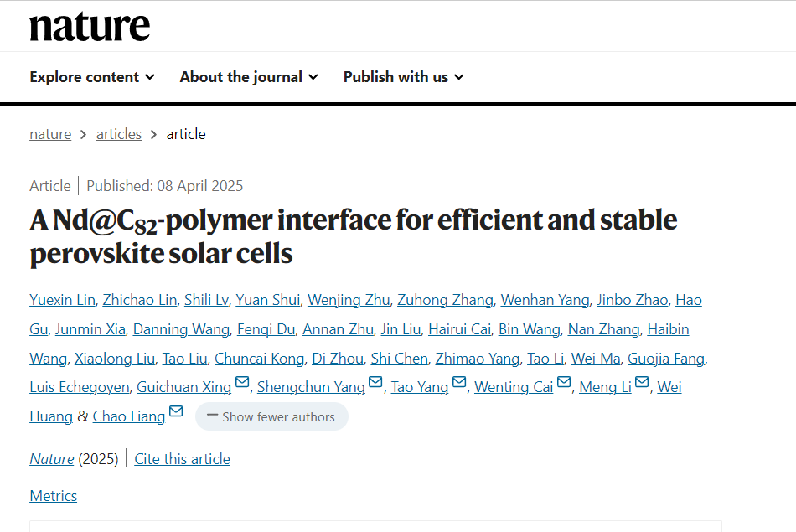796x532 pixels.
Task: Expand the Publish with us menu
Action: [404, 77]
